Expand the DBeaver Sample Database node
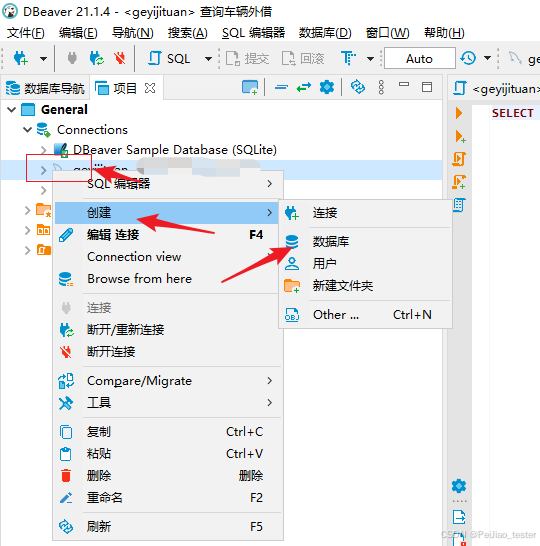The width and height of the screenshot is (540, 546). coord(43,150)
